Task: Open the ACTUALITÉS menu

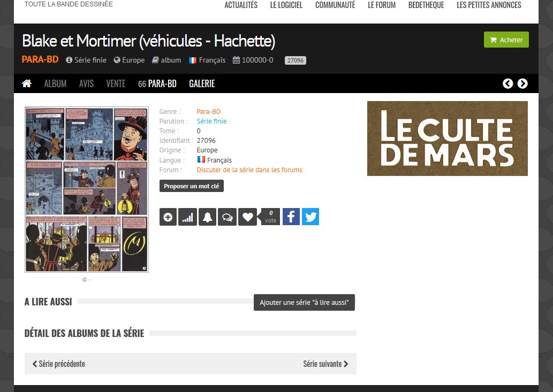Action: [241, 5]
